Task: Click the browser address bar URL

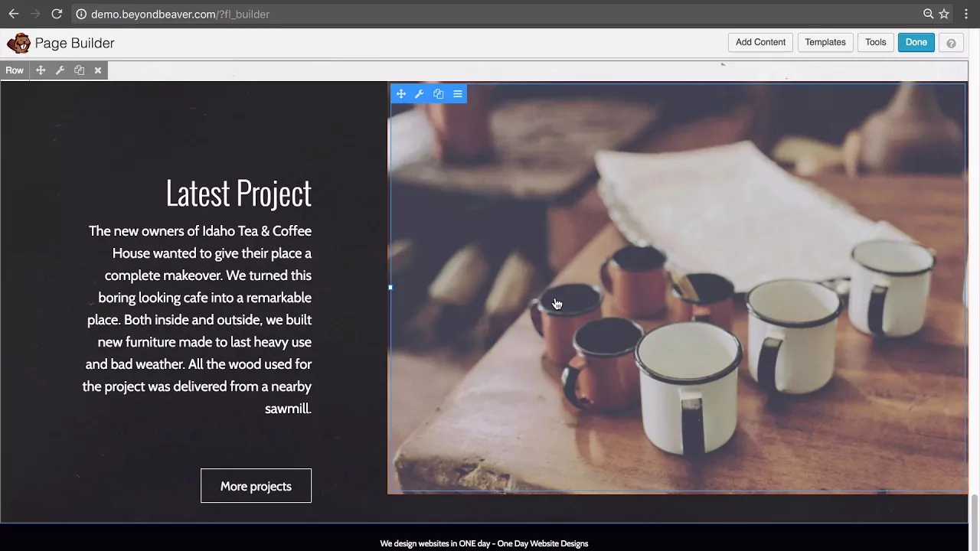Action: pos(180,14)
